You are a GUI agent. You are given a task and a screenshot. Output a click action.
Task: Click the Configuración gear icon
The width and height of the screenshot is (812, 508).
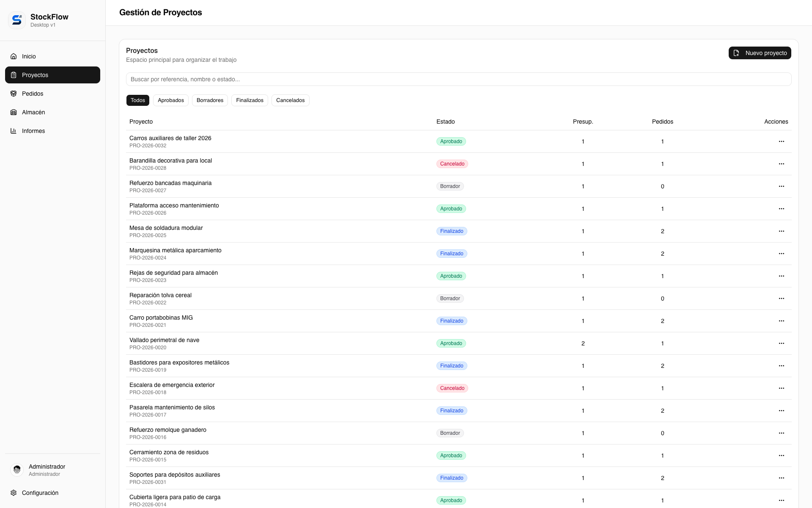pos(14,493)
